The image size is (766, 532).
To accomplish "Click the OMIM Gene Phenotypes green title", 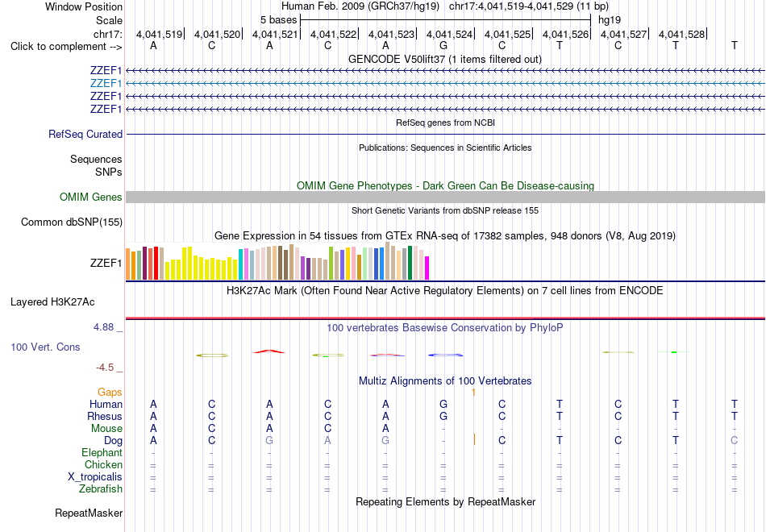I will 445,185.
